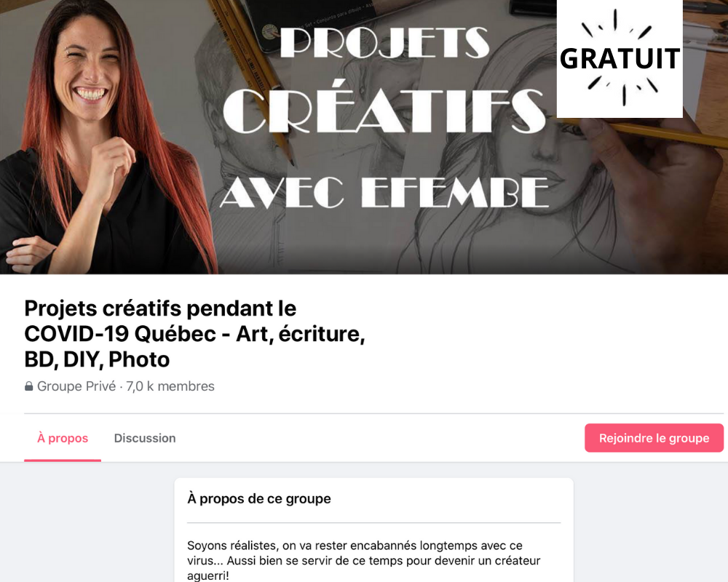Click the GRATUIT badge on cover

click(x=620, y=58)
